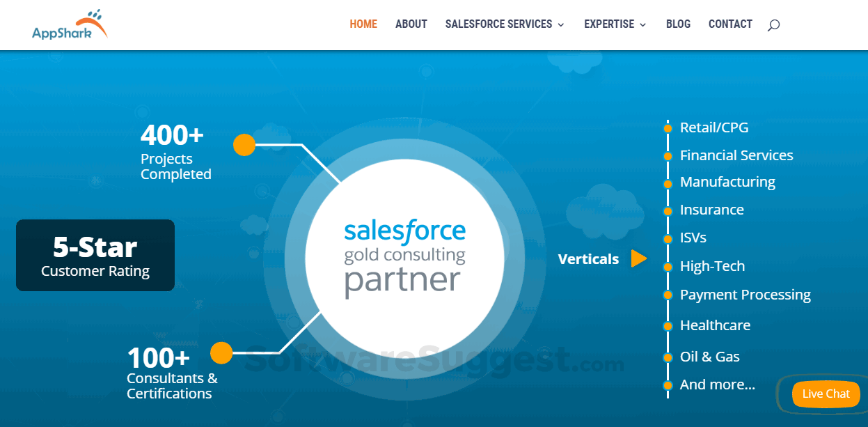868x427 pixels.
Task: Navigate to the Contact page
Action: [730, 24]
